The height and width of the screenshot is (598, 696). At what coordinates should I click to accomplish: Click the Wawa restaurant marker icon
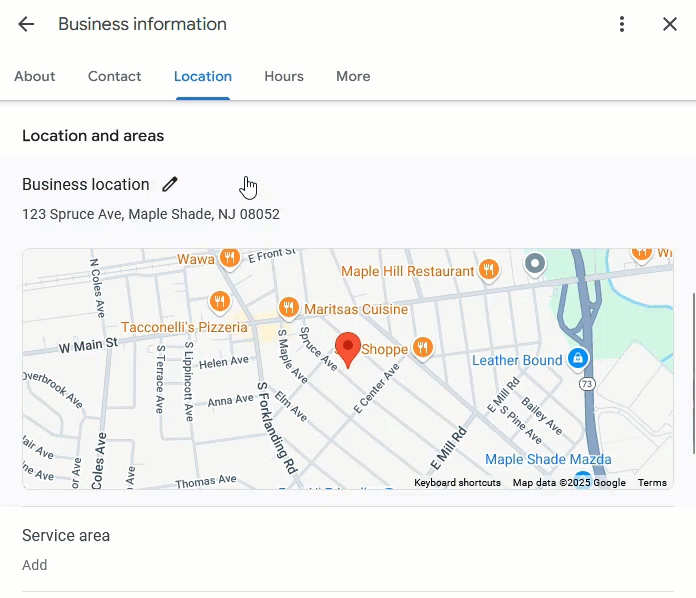pyautogui.click(x=229, y=257)
